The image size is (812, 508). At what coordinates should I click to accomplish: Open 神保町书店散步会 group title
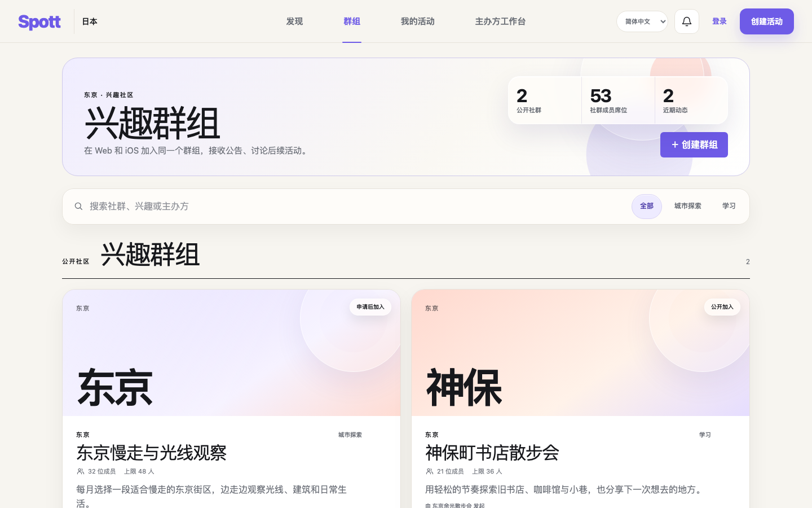coord(492,453)
